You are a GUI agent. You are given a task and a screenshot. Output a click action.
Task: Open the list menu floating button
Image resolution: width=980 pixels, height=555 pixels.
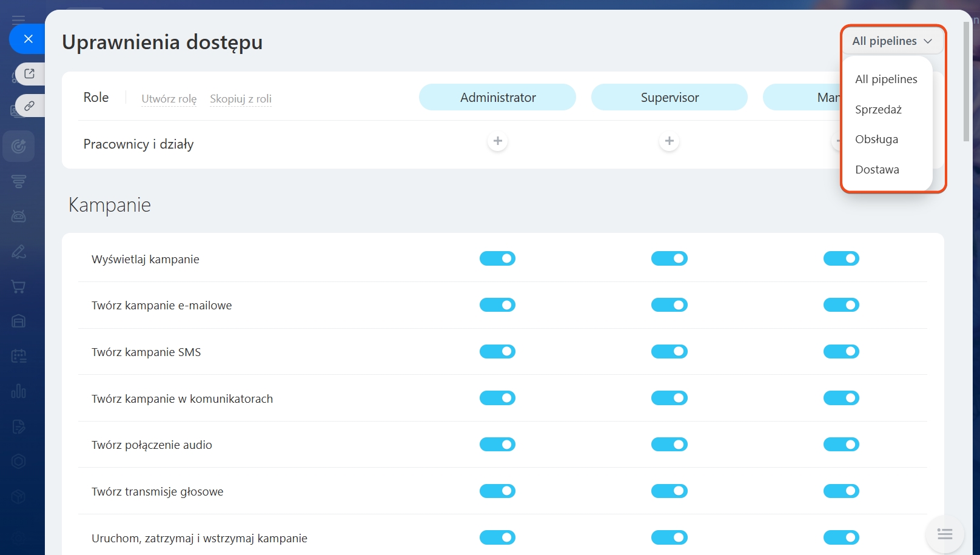click(x=945, y=534)
